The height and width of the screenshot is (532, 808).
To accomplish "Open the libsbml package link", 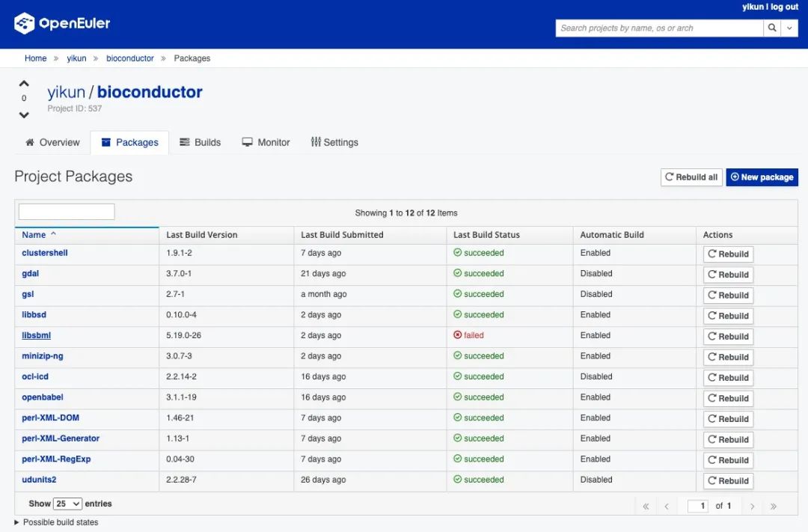I will [x=36, y=335].
